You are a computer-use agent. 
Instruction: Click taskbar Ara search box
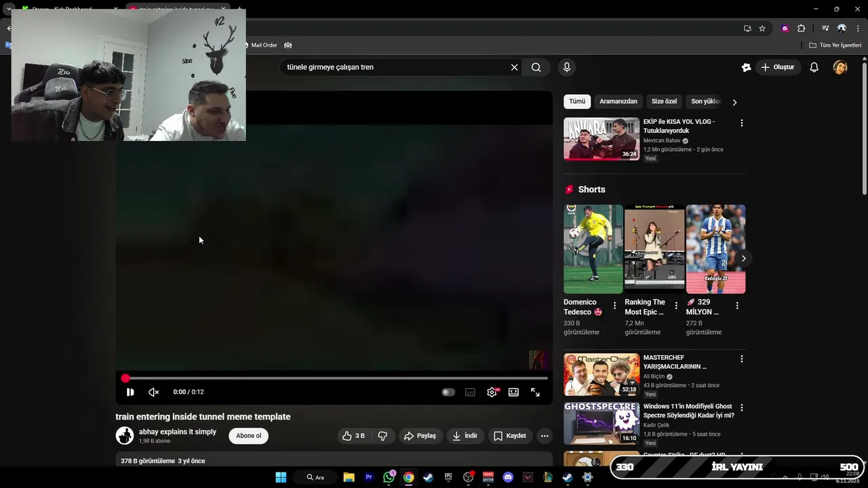pyautogui.click(x=315, y=477)
